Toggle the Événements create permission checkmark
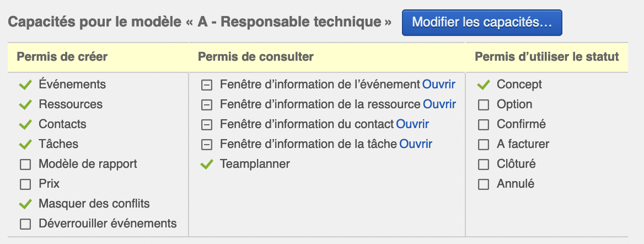The height and width of the screenshot is (244, 644). point(25,85)
